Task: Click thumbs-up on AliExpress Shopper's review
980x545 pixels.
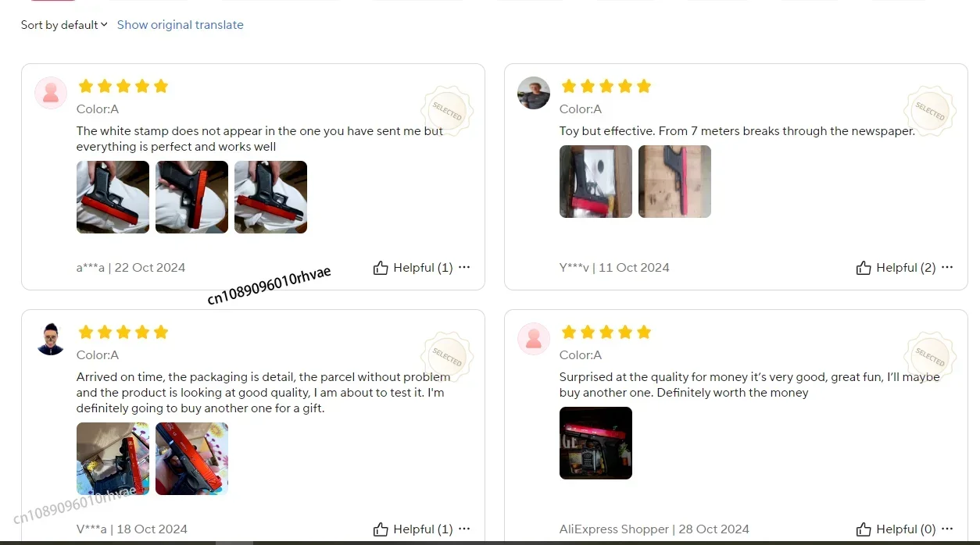Action: point(864,529)
